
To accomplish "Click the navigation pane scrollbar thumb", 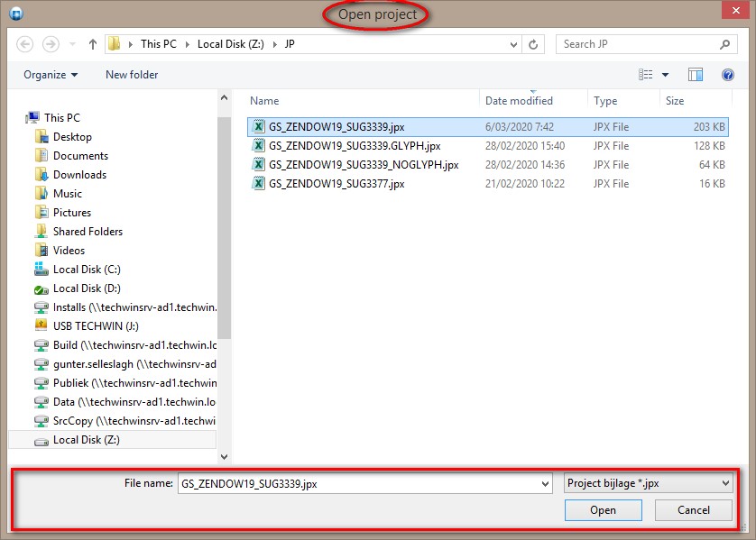I will point(225,228).
